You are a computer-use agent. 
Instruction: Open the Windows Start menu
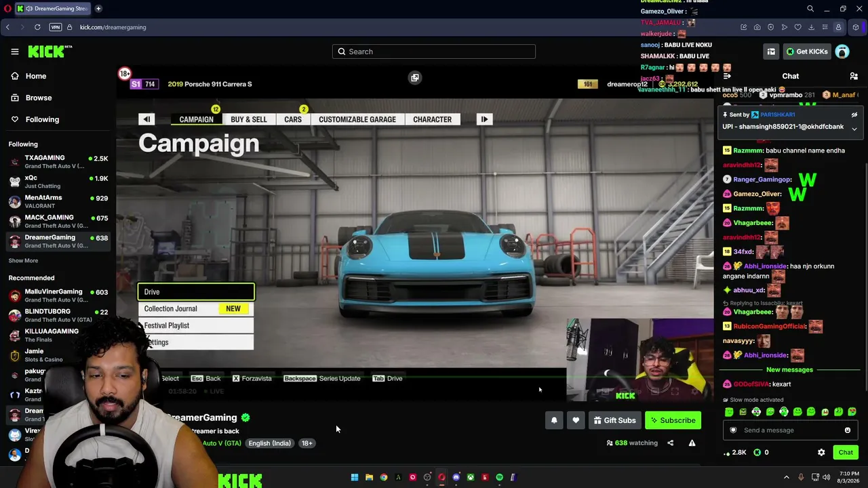354,477
